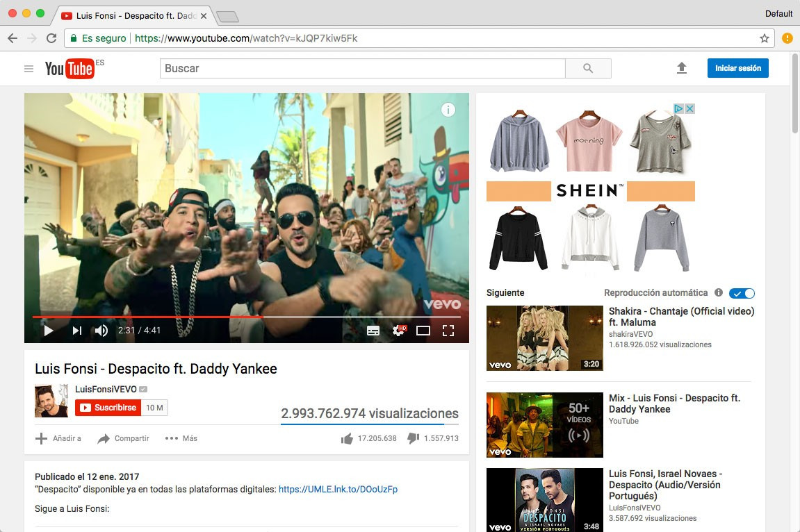
Task: Click the SHEIN logo in the ad
Action: [590, 190]
